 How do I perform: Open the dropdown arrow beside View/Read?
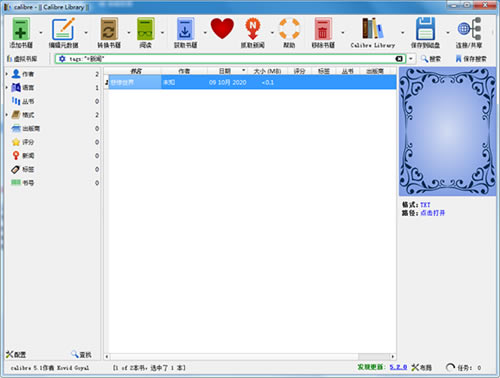162,33
